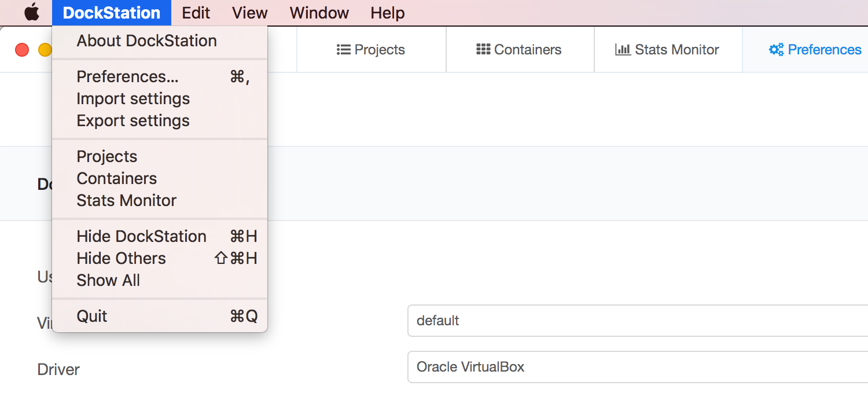Open the View menu

250,13
